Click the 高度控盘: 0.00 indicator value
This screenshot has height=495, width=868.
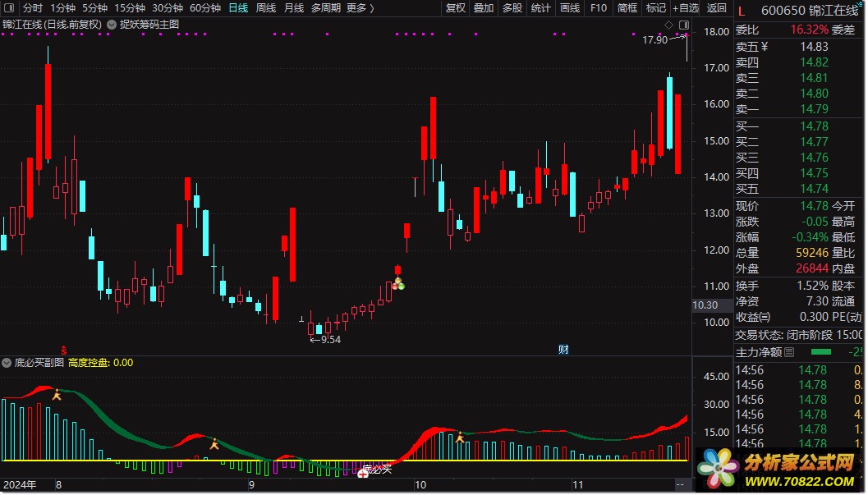click(x=100, y=363)
